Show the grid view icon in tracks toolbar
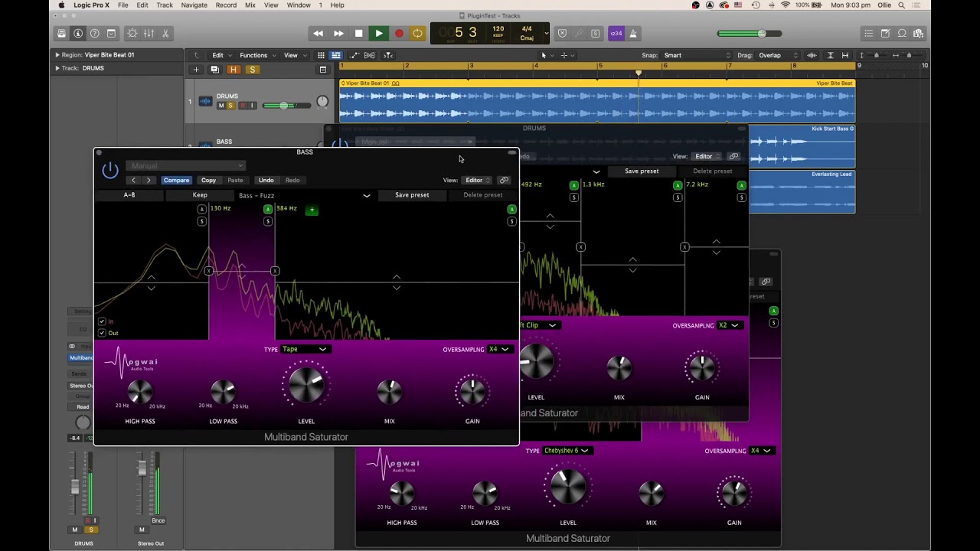Screen dimensions: 980x551 322,55
